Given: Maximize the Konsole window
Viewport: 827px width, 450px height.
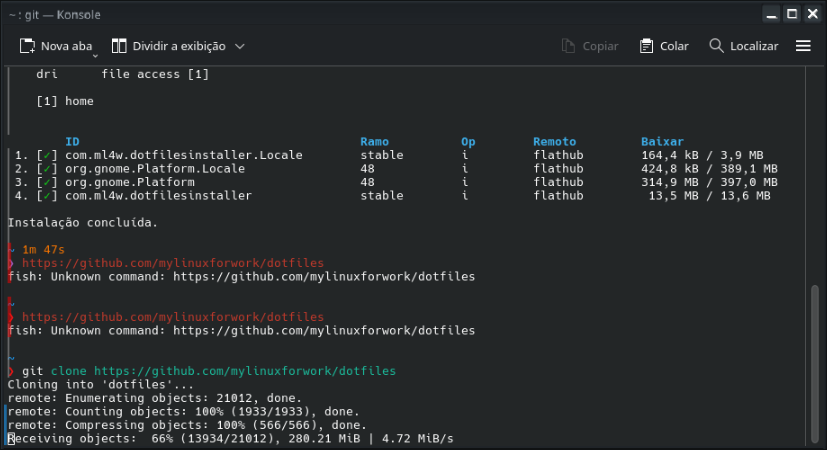Looking at the screenshot, I should pyautogui.click(x=791, y=15).
